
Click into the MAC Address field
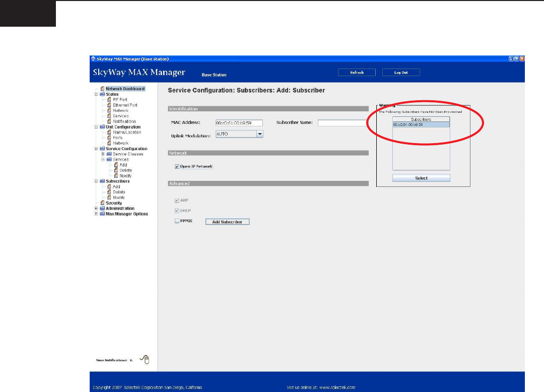(239, 123)
